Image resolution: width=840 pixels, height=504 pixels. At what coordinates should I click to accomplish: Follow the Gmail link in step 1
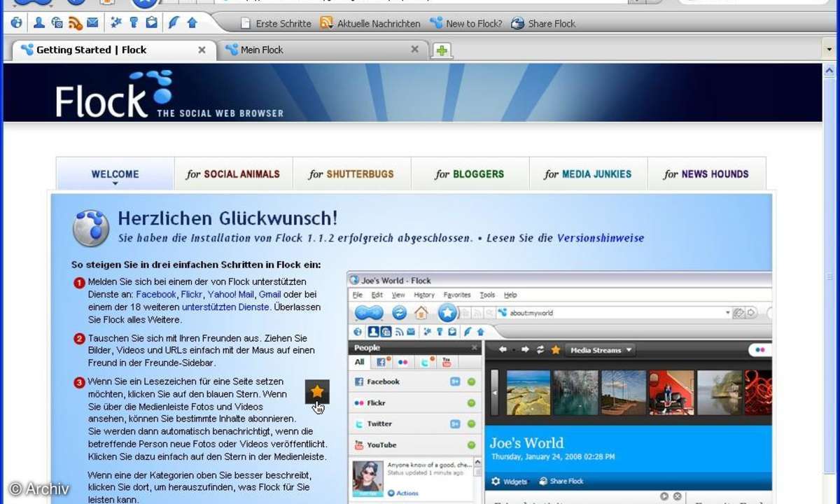click(269, 295)
